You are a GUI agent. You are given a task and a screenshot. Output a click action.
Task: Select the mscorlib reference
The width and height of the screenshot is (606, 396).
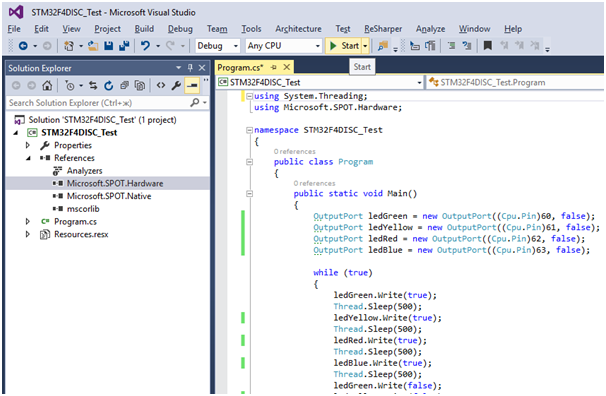[x=83, y=209]
